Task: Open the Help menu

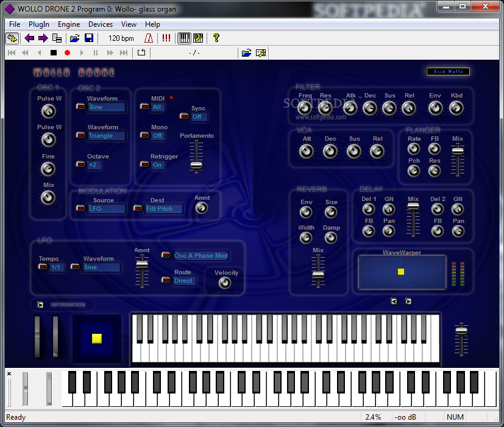Action: [152, 24]
